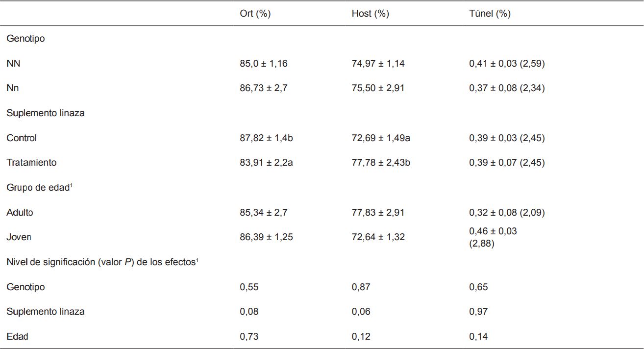Image resolution: width=644 pixels, height=349 pixels.
Task: Click the "Edad" P-value row label
Action: pyautogui.click(x=17, y=337)
